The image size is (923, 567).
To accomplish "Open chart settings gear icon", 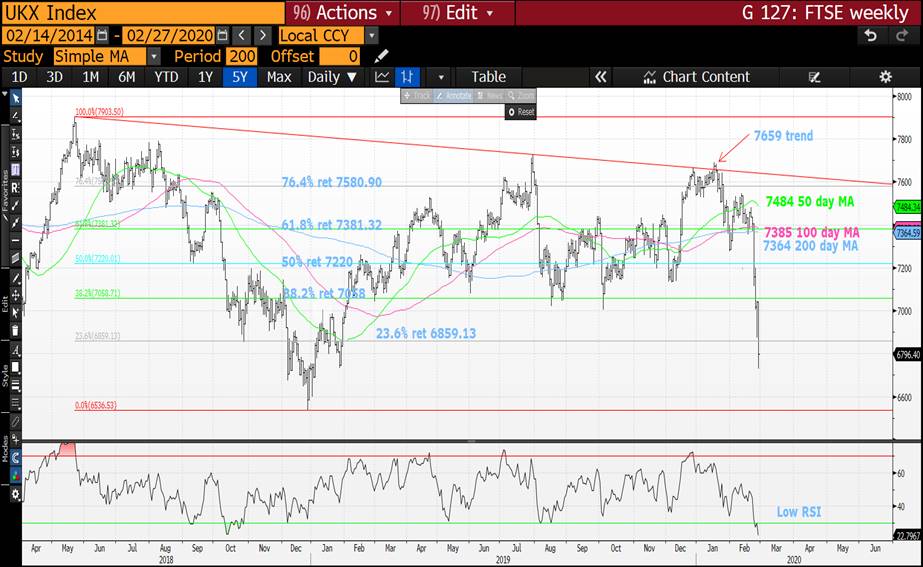I will coord(885,77).
